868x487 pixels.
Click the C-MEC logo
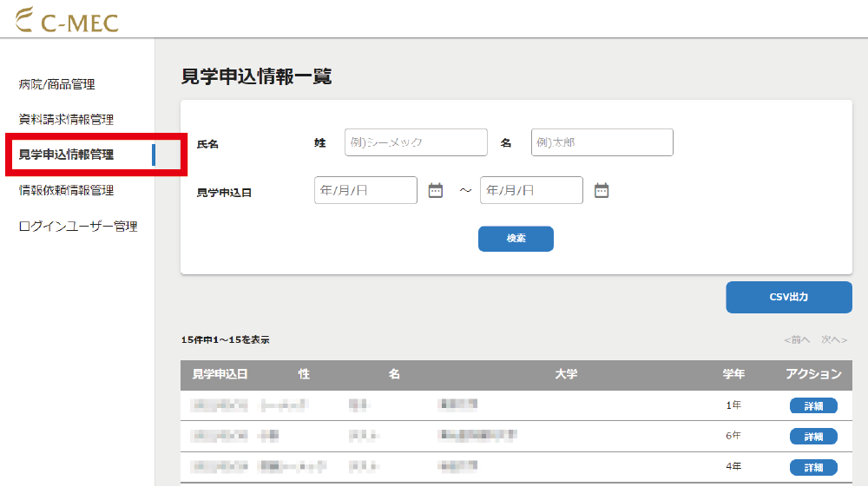pyautogui.click(x=67, y=20)
